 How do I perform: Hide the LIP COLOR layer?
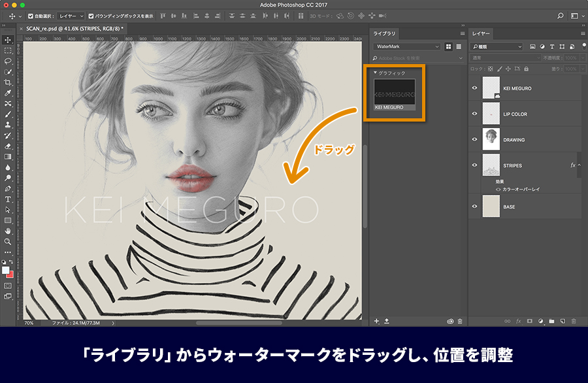click(474, 114)
